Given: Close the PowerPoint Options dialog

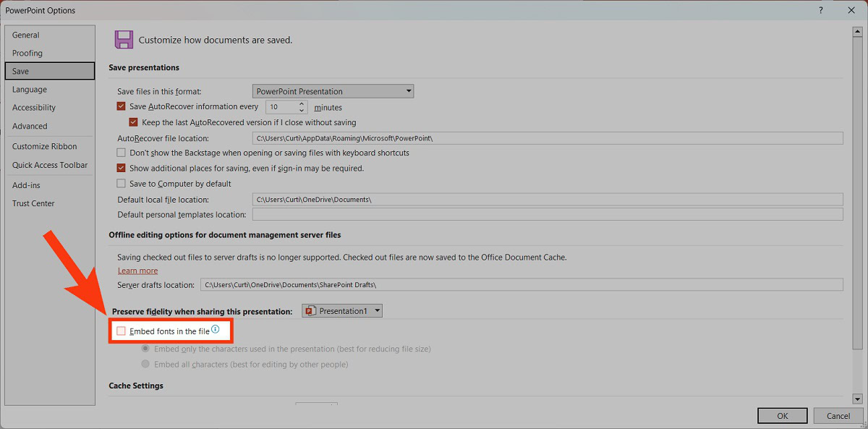Looking at the screenshot, I should click(851, 10).
